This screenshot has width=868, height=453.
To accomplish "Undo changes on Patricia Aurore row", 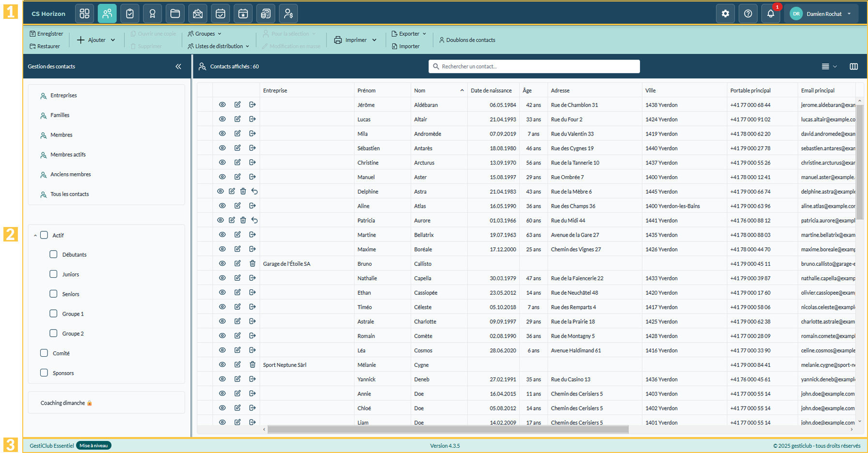I will tap(254, 220).
